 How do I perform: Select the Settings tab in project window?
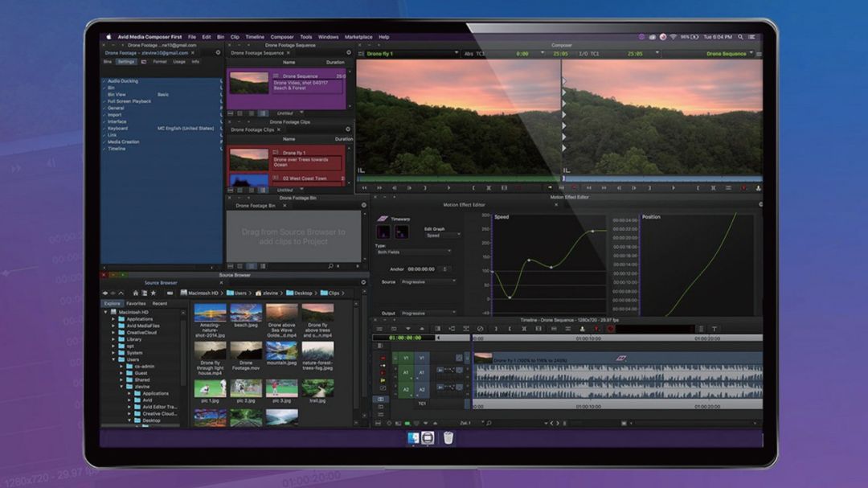click(126, 62)
